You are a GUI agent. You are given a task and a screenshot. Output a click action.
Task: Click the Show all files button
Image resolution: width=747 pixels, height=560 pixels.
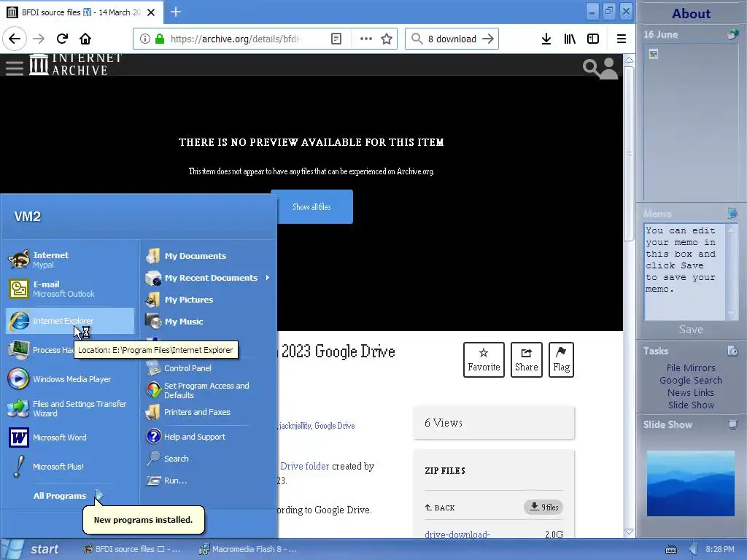coord(311,206)
